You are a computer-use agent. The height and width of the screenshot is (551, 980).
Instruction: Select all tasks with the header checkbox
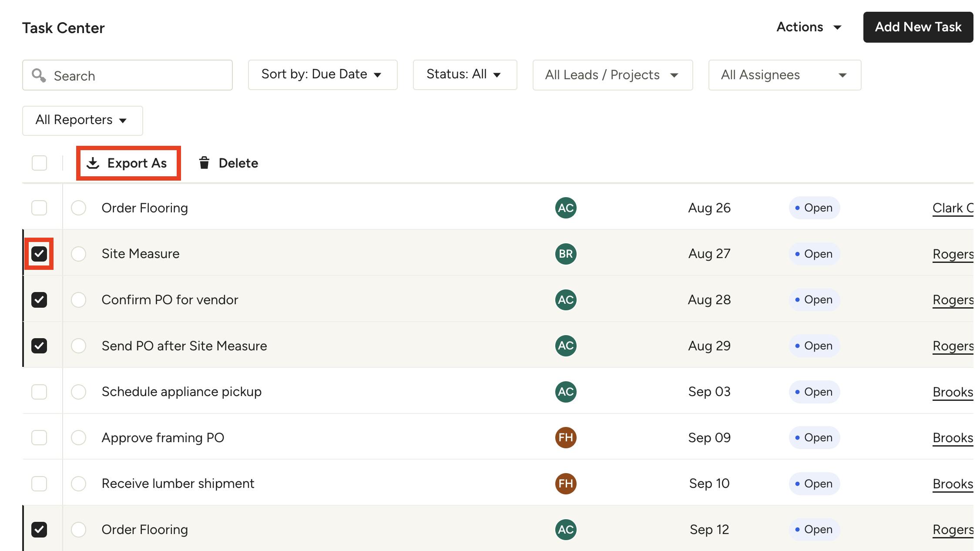39,163
